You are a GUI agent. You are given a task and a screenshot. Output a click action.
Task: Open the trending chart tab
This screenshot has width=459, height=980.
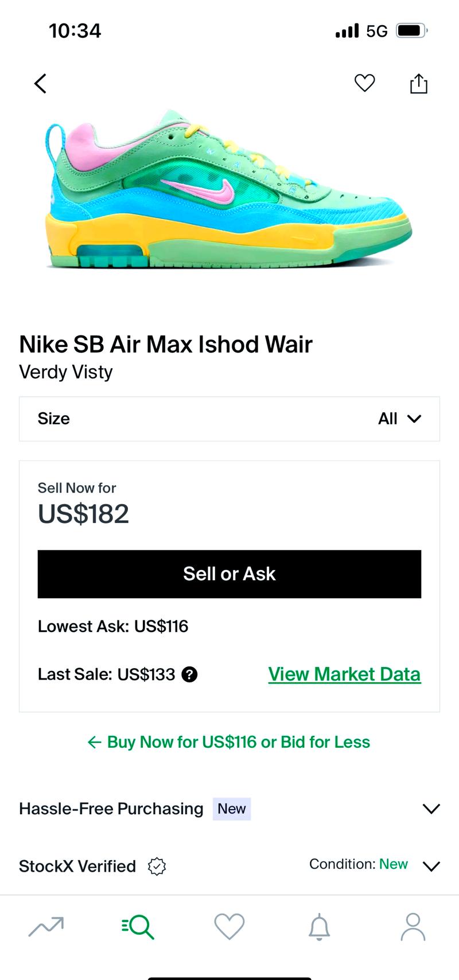click(x=46, y=927)
